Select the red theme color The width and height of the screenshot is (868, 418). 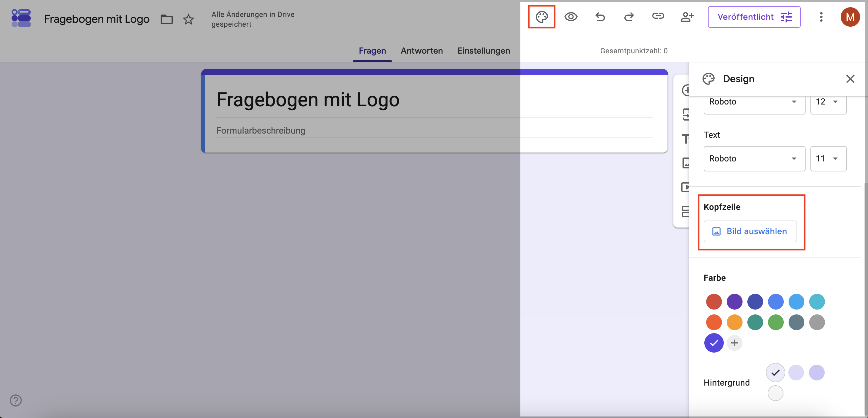(714, 301)
